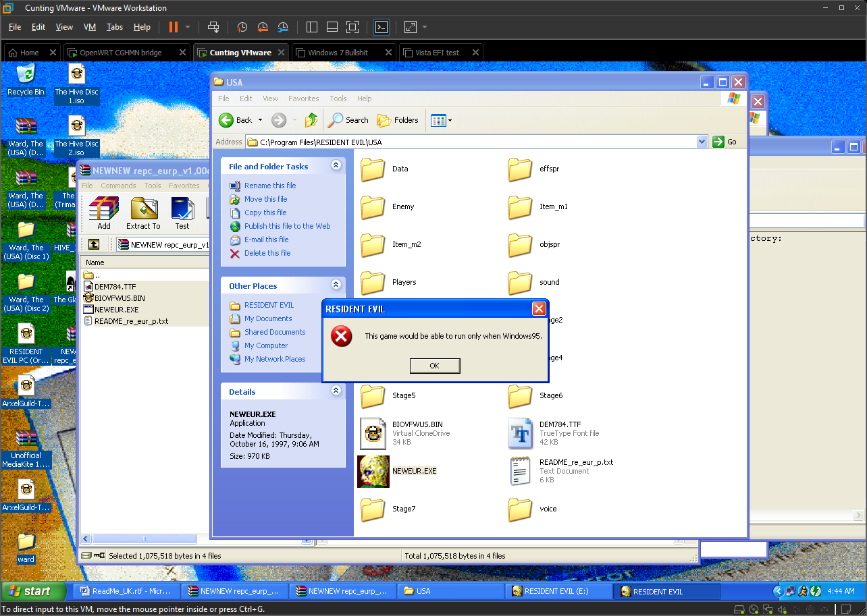Click the taskbar clock showing 4:44 AM
Screen dimensions: 867x616
point(841,591)
